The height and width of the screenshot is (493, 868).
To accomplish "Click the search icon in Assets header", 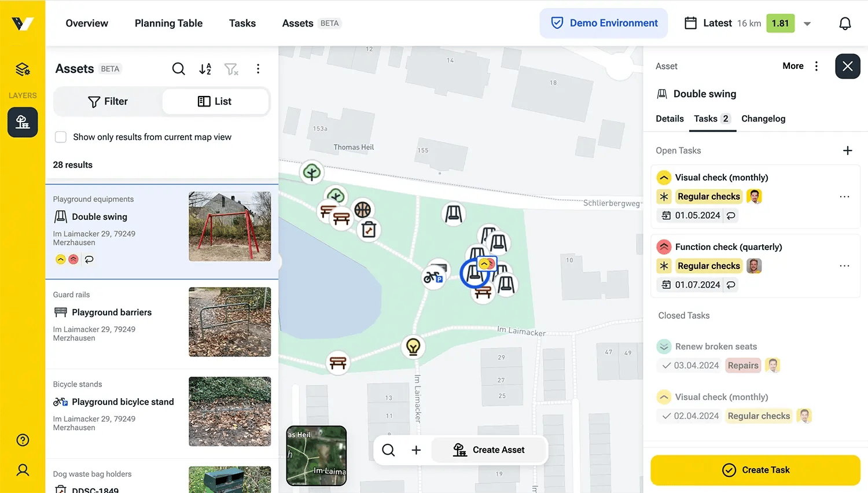I will pyautogui.click(x=179, y=69).
